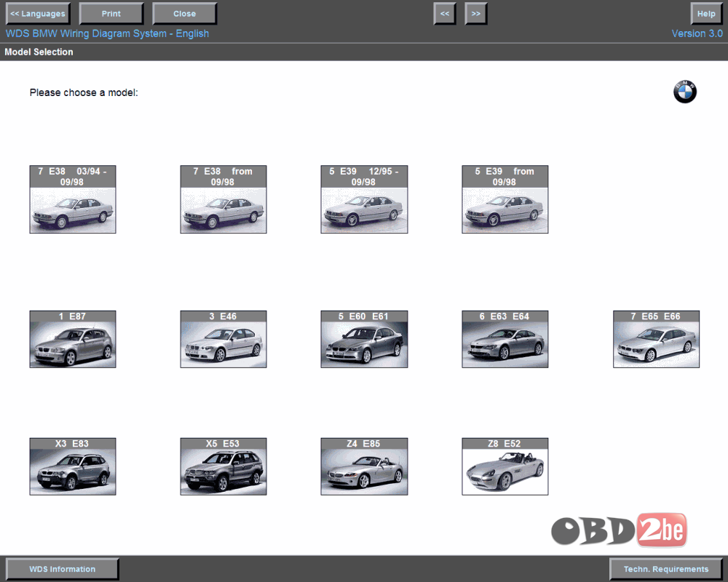Choose the Z8 E52 roadster model
This screenshot has width=728, height=582.
coord(505,466)
